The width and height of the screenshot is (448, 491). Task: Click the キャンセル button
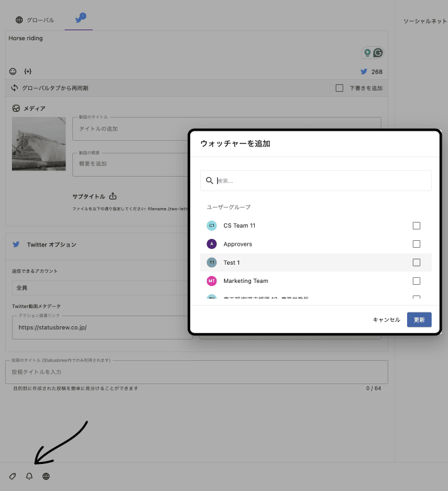pyautogui.click(x=386, y=320)
